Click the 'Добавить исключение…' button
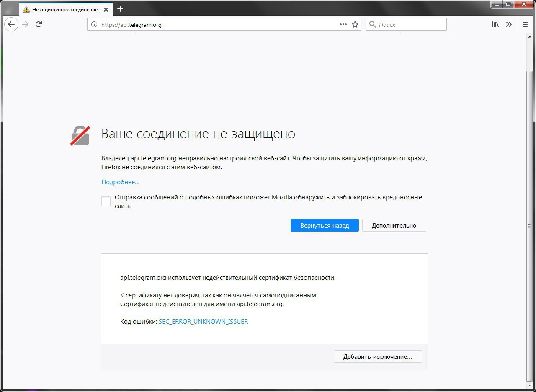Screen dimensions: 536x392 pyautogui.click(x=378, y=357)
